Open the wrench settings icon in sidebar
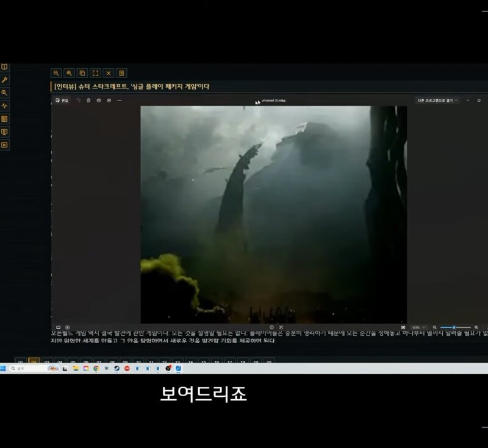Screen dimensions: 488x448 pos(4,80)
